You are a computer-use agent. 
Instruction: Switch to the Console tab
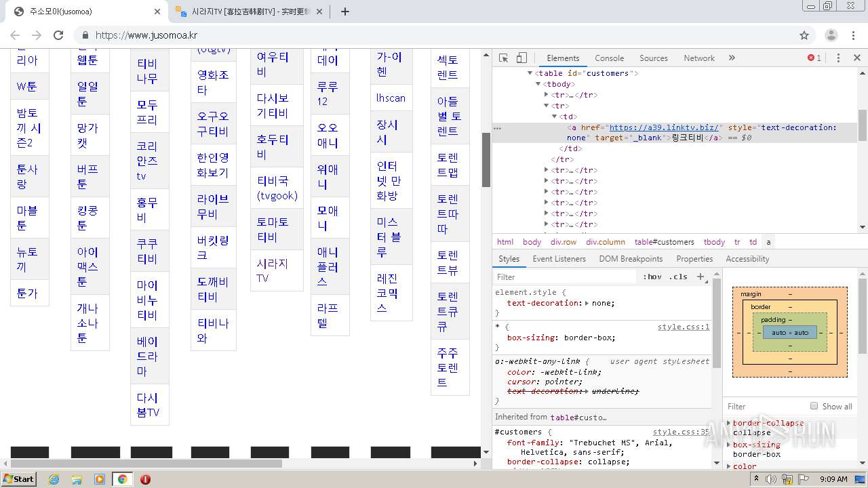click(609, 58)
